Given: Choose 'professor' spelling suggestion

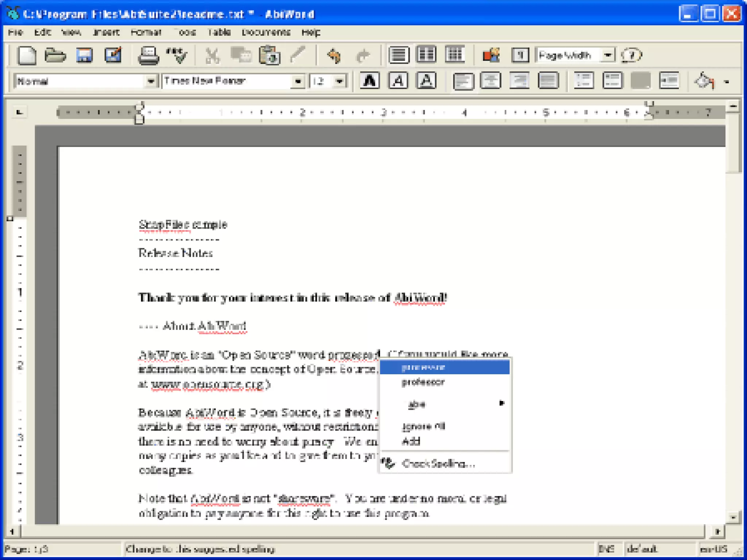Looking at the screenshot, I should 423,382.
